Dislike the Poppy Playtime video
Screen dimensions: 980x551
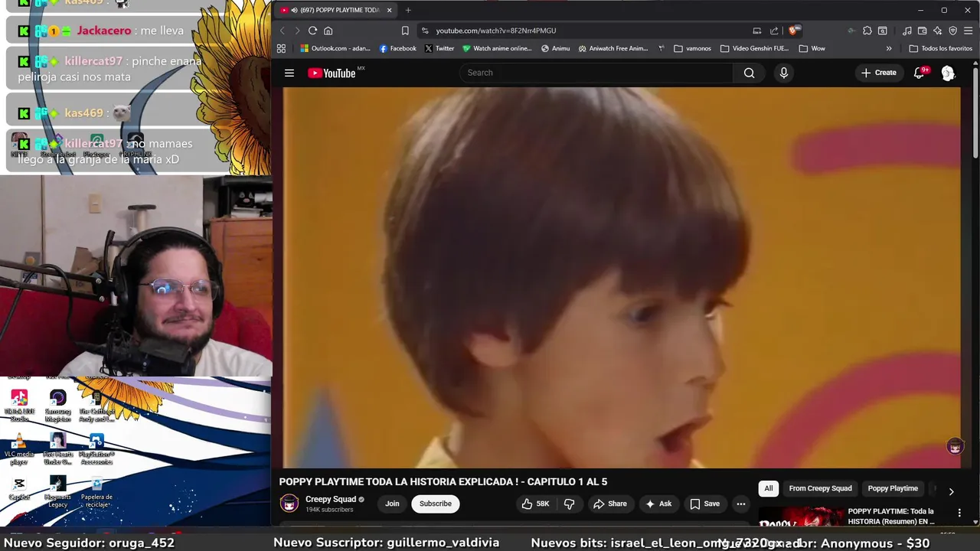click(569, 504)
